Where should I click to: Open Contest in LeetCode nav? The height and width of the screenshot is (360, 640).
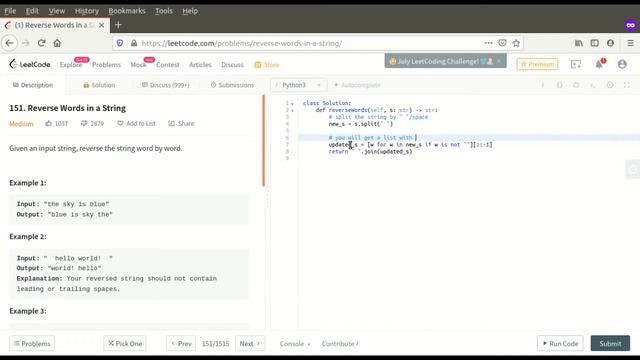click(168, 64)
